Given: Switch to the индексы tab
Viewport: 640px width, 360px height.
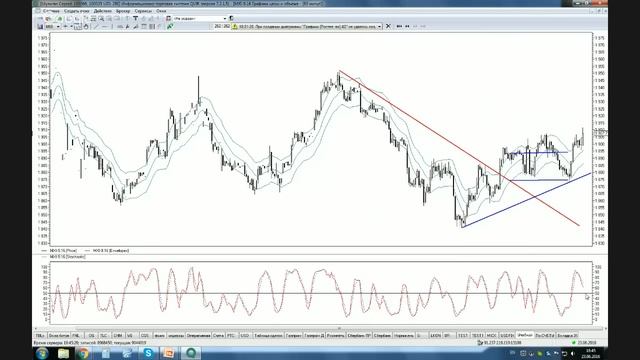Looking at the screenshot, I should 176,336.
